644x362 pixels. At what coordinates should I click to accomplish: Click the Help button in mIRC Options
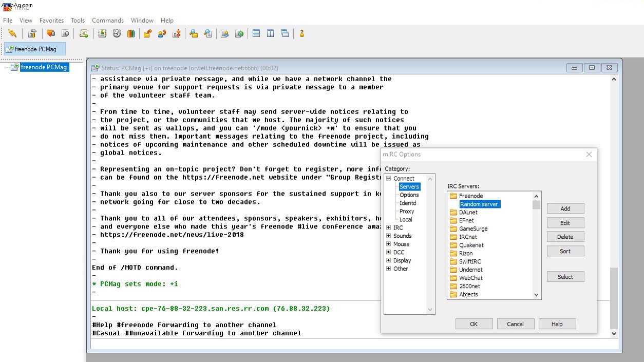coord(557,324)
